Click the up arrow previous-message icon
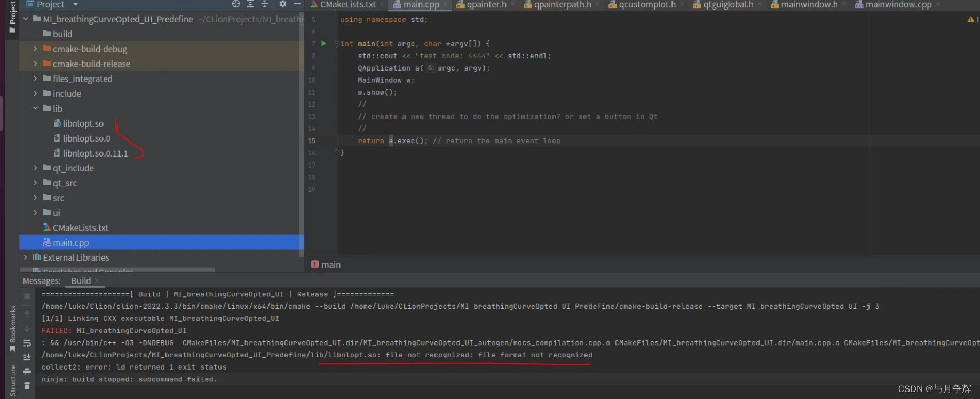 pos(27,315)
